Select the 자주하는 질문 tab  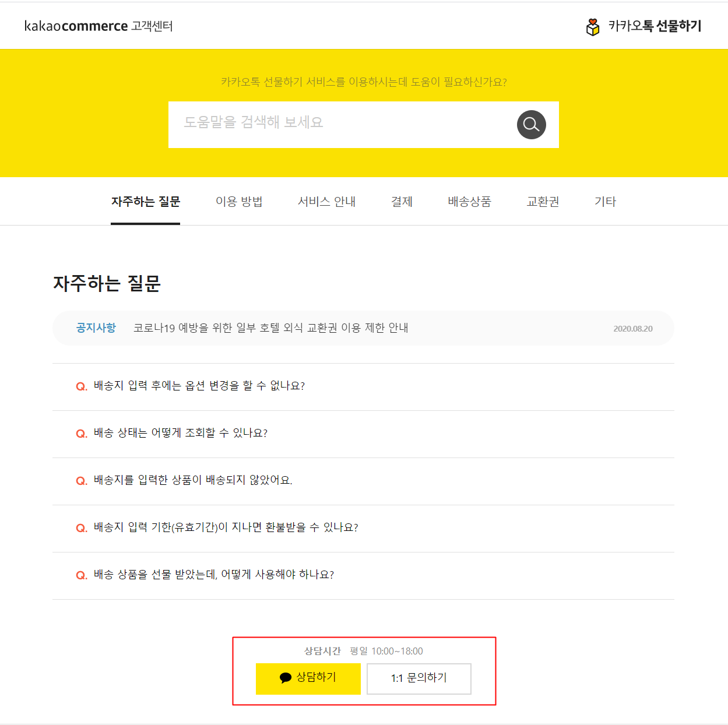tap(146, 202)
